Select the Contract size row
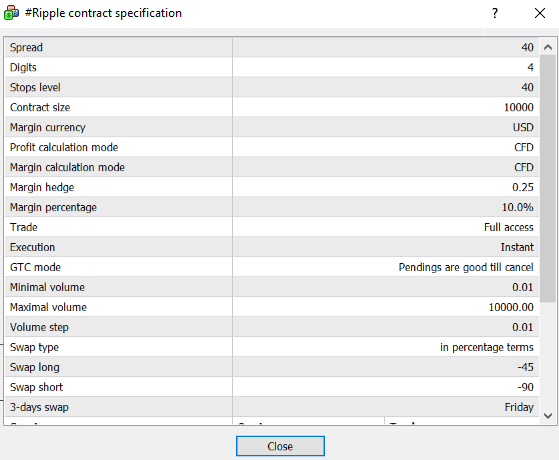 [x=272, y=107]
